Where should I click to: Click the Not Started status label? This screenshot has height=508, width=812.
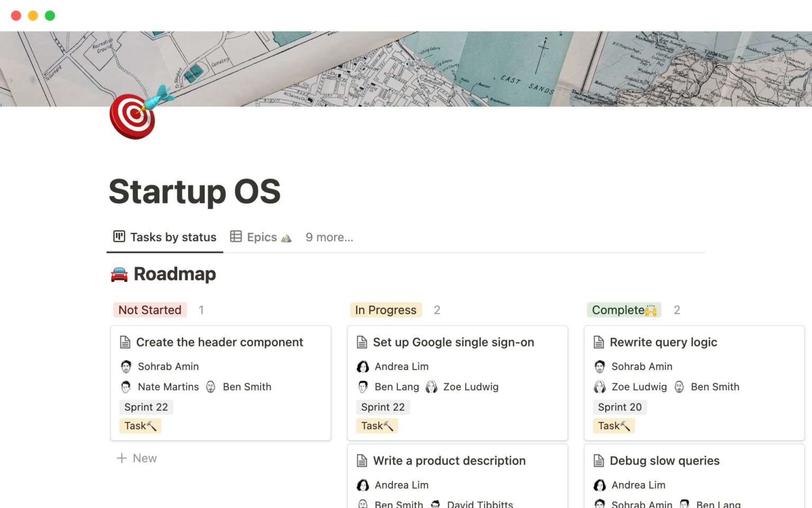pyautogui.click(x=150, y=310)
